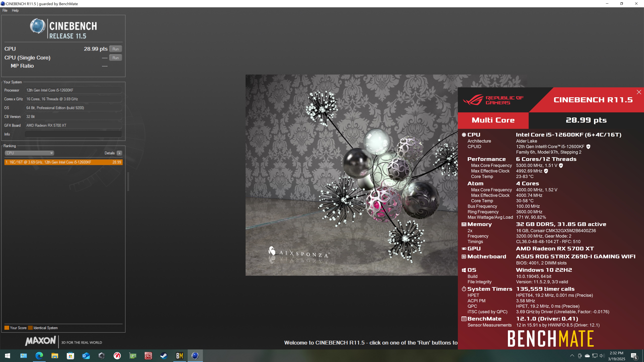Run the CPU (Single Core) benchmark

[115, 58]
